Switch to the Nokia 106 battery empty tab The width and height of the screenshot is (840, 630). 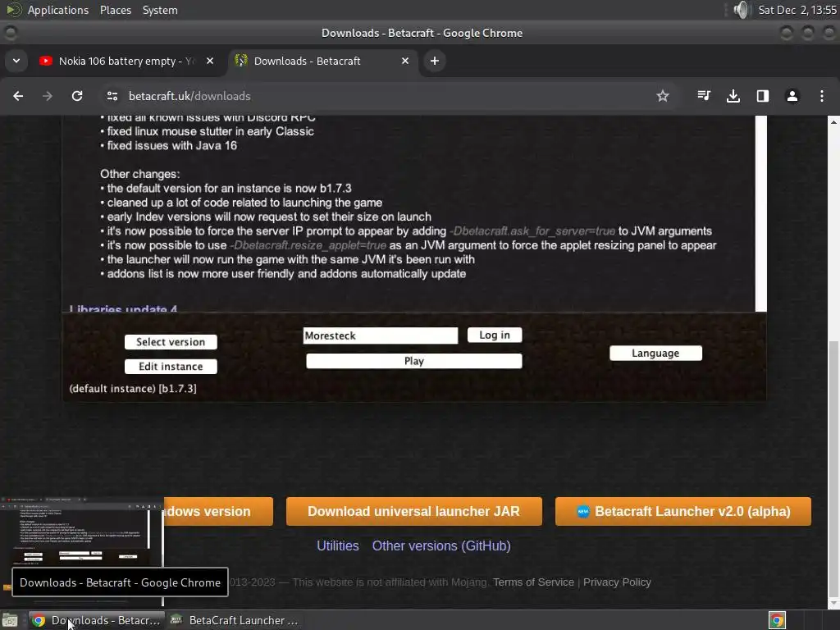127,61
